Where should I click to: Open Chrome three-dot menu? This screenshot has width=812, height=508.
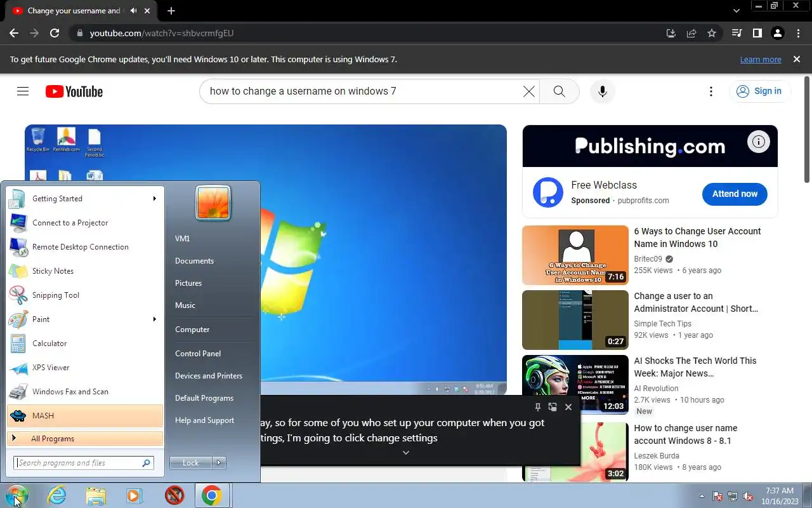pos(797,33)
